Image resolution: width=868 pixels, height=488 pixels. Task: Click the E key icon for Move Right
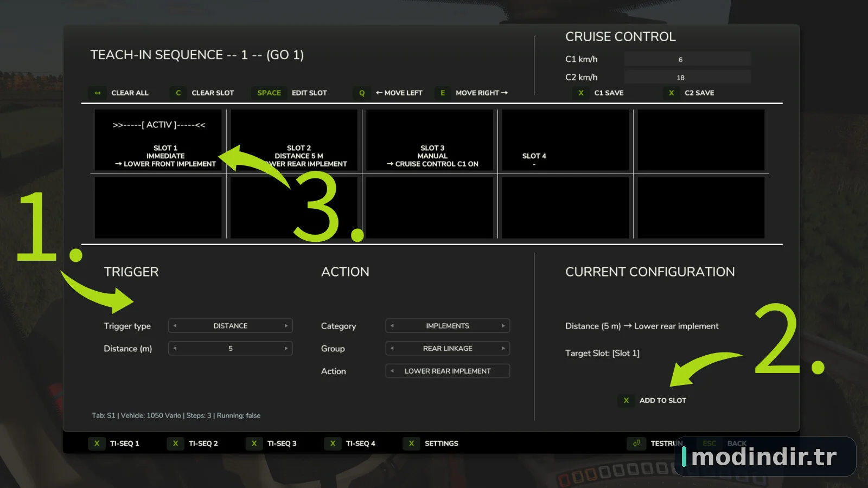pos(443,93)
